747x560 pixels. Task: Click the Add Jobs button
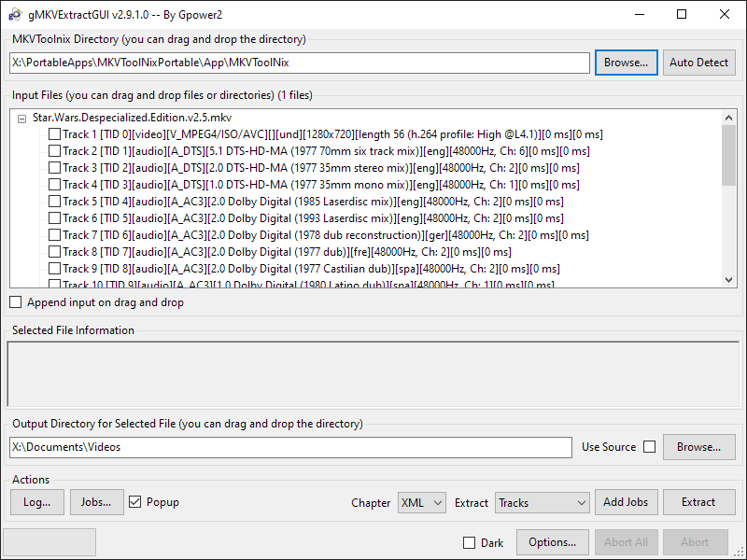[x=626, y=502]
